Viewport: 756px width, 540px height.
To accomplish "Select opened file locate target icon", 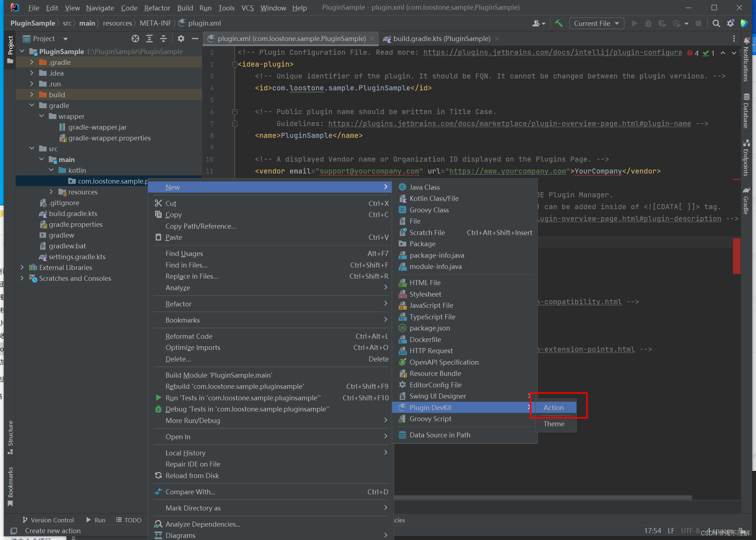I will pos(135,39).
